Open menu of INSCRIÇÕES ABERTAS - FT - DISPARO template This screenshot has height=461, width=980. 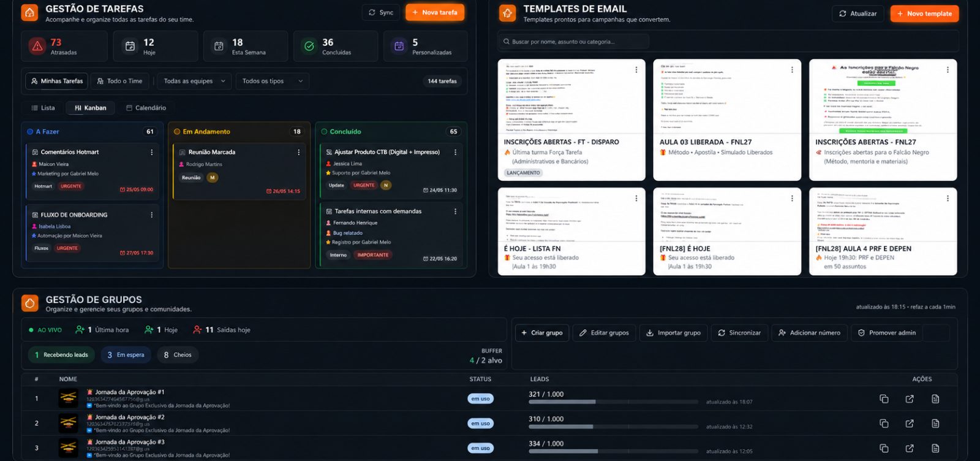(x=636, y=70)
